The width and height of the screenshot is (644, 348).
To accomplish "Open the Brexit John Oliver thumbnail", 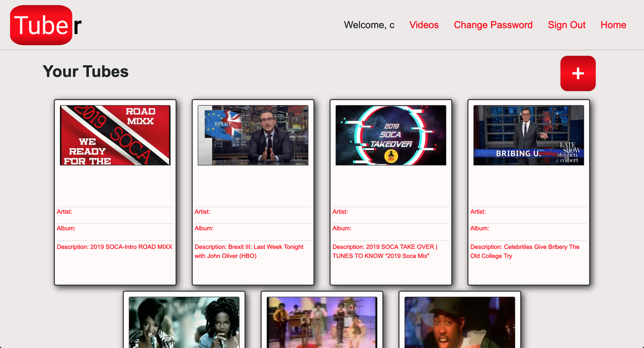I will tap(253, 135).
